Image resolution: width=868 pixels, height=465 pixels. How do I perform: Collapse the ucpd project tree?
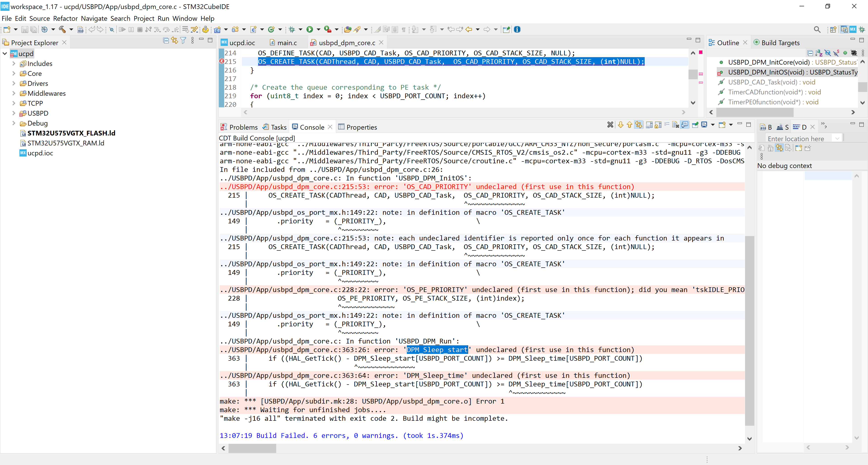point(4,53)
